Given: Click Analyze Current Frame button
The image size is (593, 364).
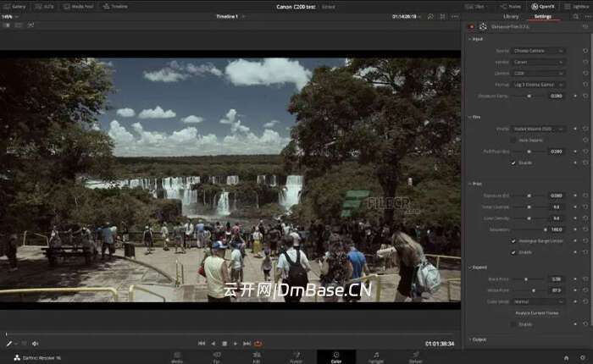Looking at the screenshot, I should pos(536,313).
